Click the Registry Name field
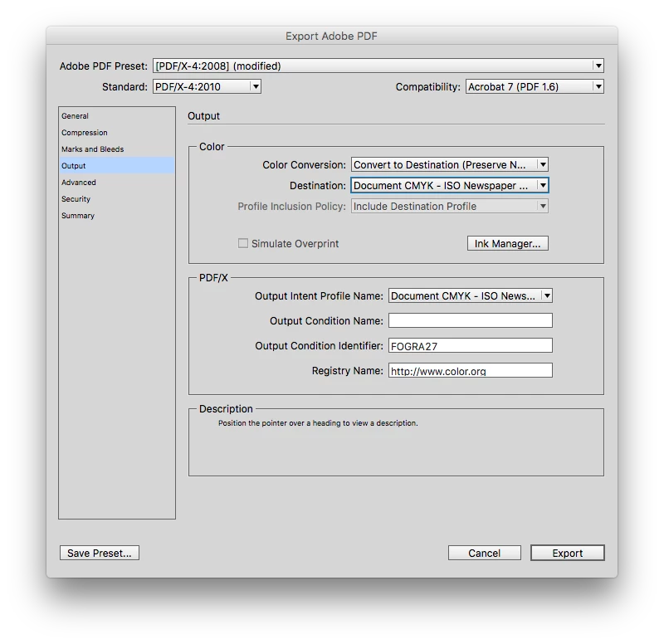664x644 pixels. pos(471,370)
